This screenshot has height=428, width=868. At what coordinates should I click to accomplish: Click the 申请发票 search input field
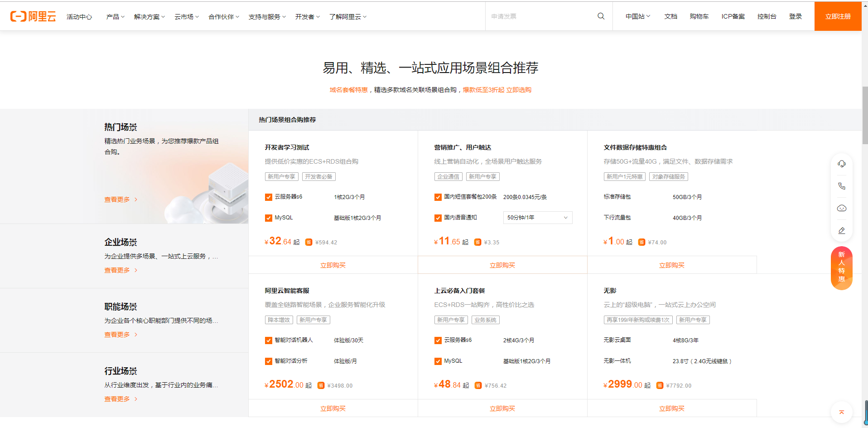541,16
